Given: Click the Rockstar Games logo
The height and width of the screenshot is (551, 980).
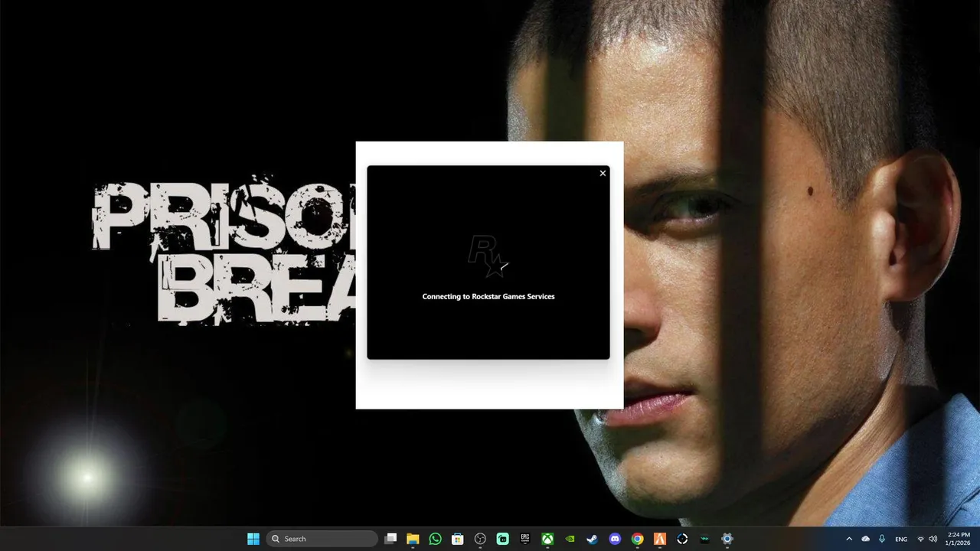Looking at the screenshot, I should [x=488, y=257].
